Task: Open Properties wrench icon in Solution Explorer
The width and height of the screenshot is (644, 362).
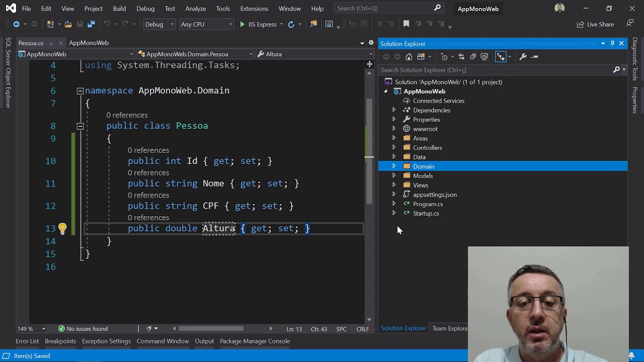Action: [523, 57]
